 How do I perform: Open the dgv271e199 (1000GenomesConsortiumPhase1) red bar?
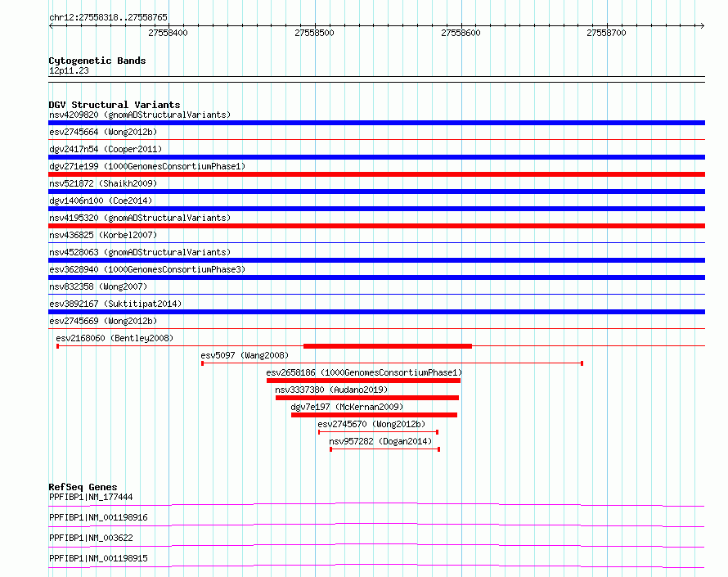[x=376, y=174]
